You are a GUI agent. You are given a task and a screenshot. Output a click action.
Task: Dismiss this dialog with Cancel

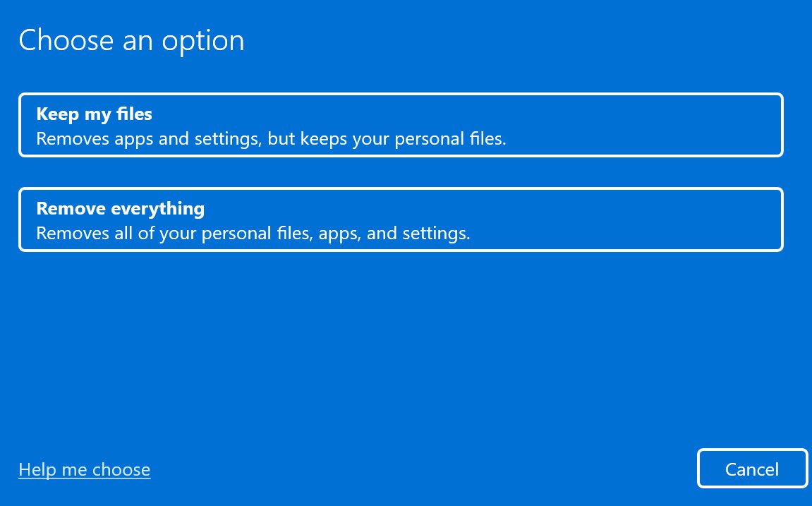pos(752,468)
